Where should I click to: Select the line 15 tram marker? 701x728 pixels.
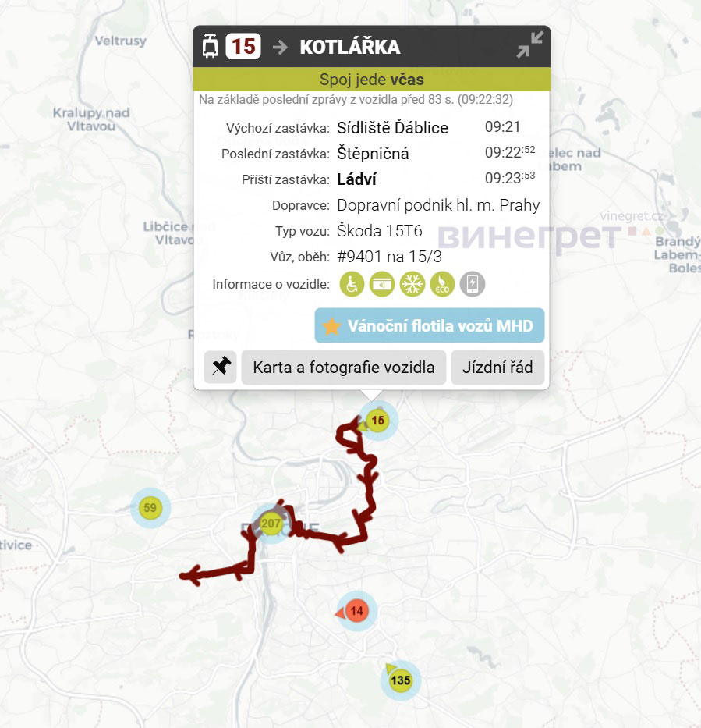coord(378,421)
